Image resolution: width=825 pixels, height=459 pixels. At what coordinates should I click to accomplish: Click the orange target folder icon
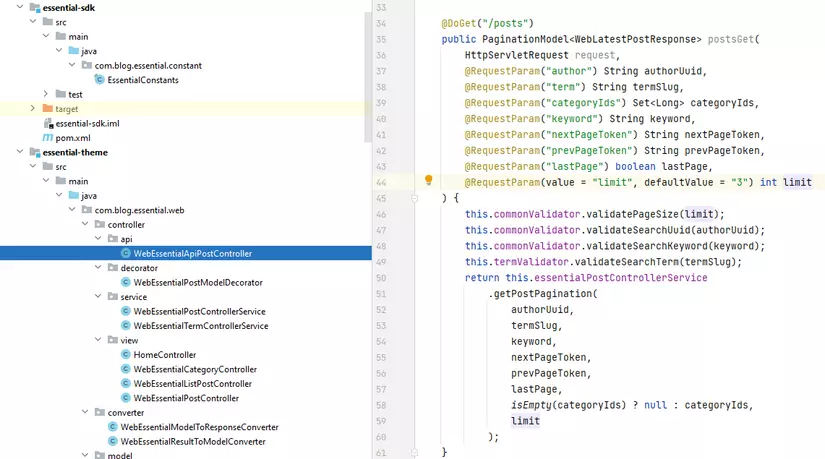point(46,108)
